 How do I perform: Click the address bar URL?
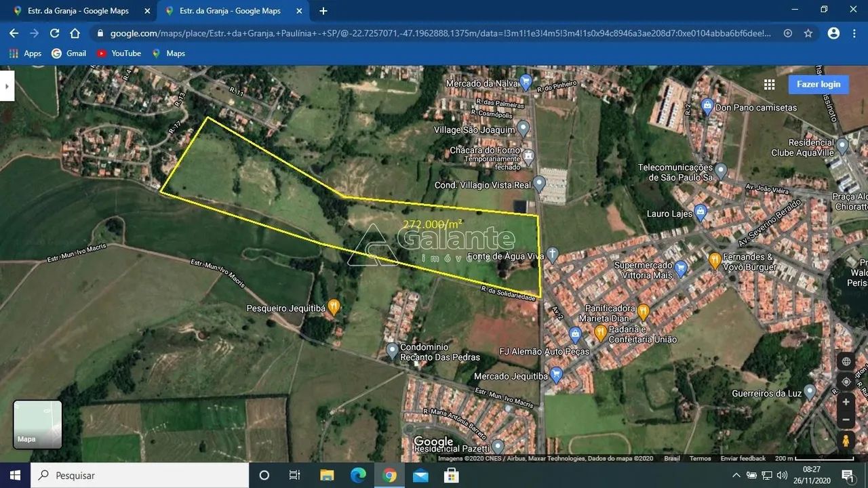(434, 33)
